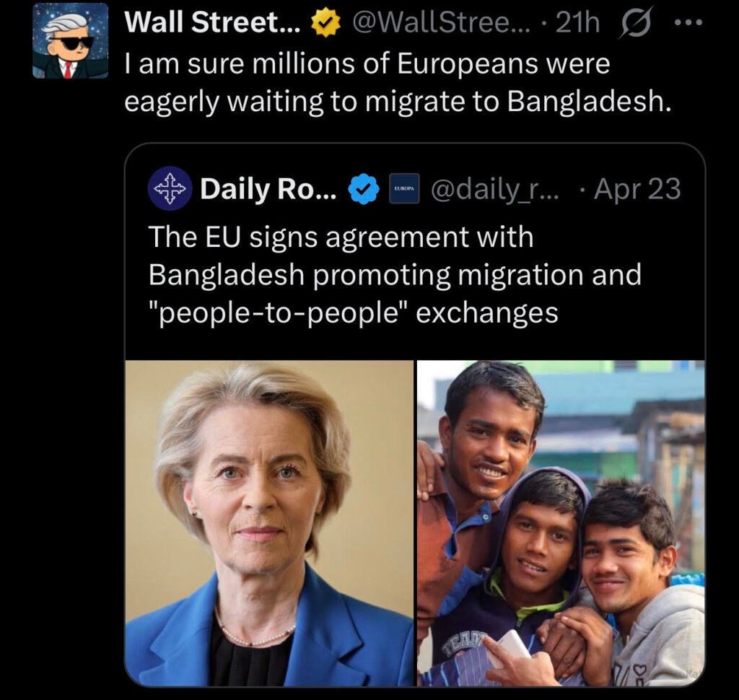Click the @WallStree... handle
Viewport: 739px width, 700px height.
tap(440, 24)
